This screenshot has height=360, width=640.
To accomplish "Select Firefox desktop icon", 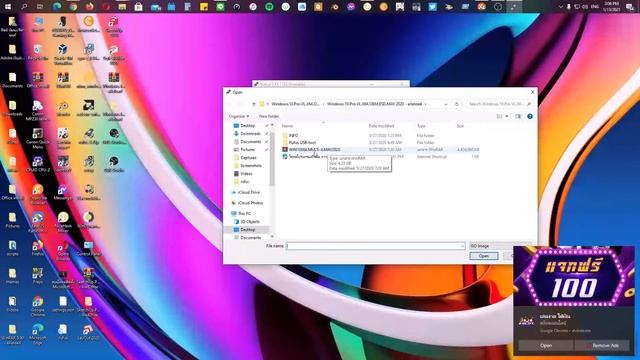I will point(38,248).
